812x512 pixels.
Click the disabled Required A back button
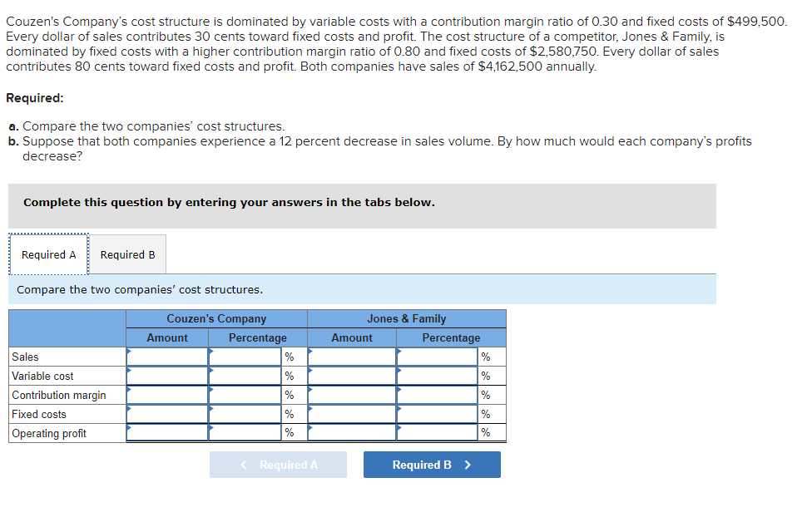(x=278, y=464)
